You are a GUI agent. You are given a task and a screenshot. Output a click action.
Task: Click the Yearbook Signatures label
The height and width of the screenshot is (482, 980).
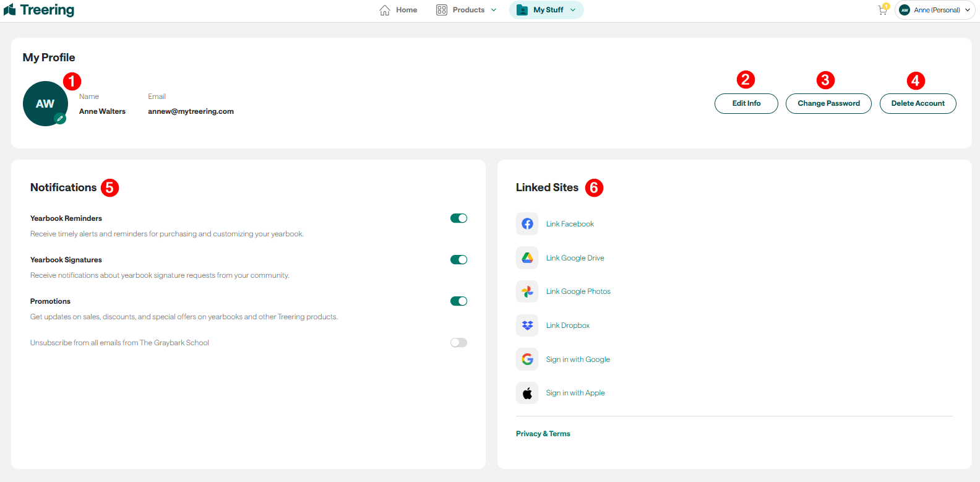[66, 260]
